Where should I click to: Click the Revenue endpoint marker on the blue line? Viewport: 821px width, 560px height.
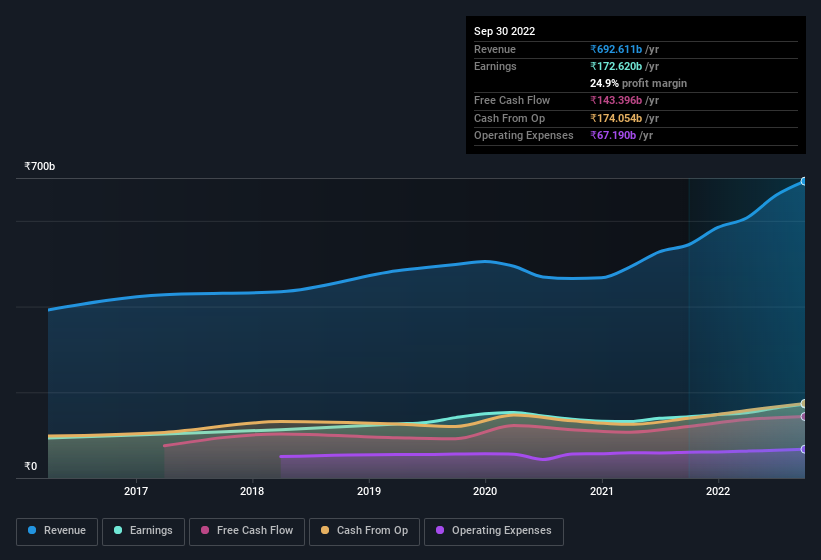pos(804,182)
